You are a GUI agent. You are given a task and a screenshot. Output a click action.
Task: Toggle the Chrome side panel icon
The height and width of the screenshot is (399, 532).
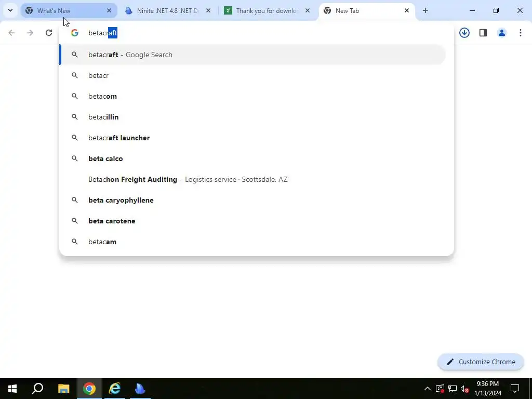(483, 33)
